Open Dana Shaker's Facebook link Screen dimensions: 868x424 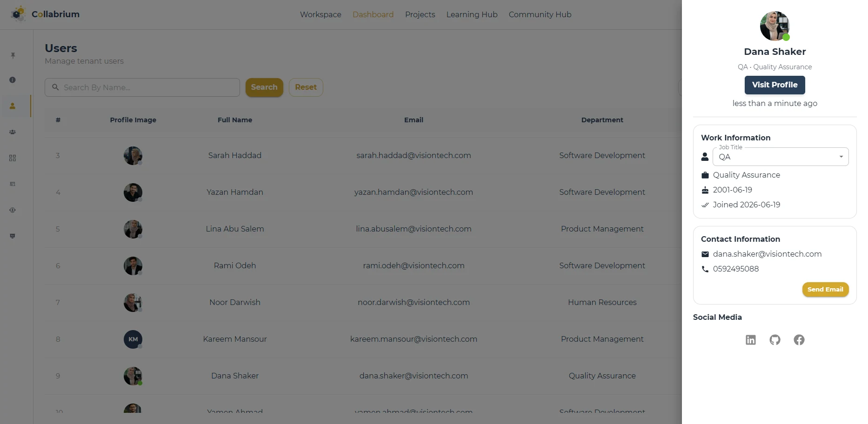pos(799,340)
